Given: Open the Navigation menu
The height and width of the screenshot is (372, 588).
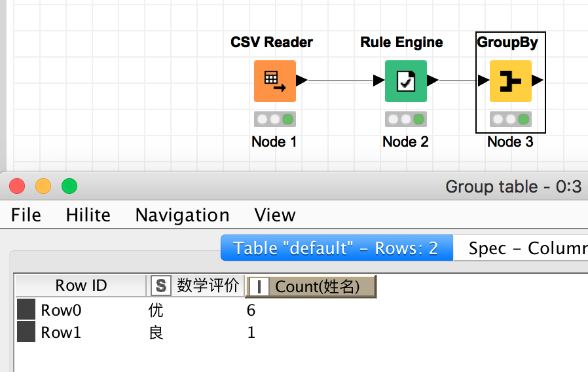Looking at the screenshot, I should pyautogui.click(x=182, y=215).
